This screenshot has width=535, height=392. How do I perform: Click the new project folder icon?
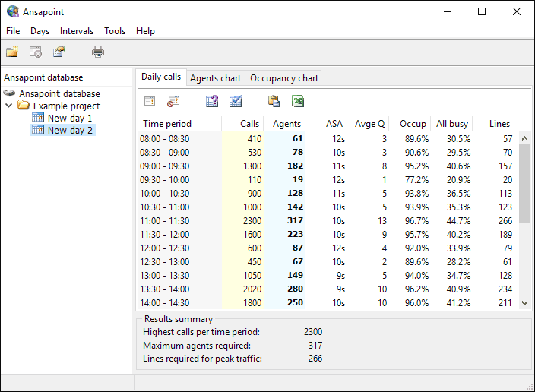tap(12, 52)
